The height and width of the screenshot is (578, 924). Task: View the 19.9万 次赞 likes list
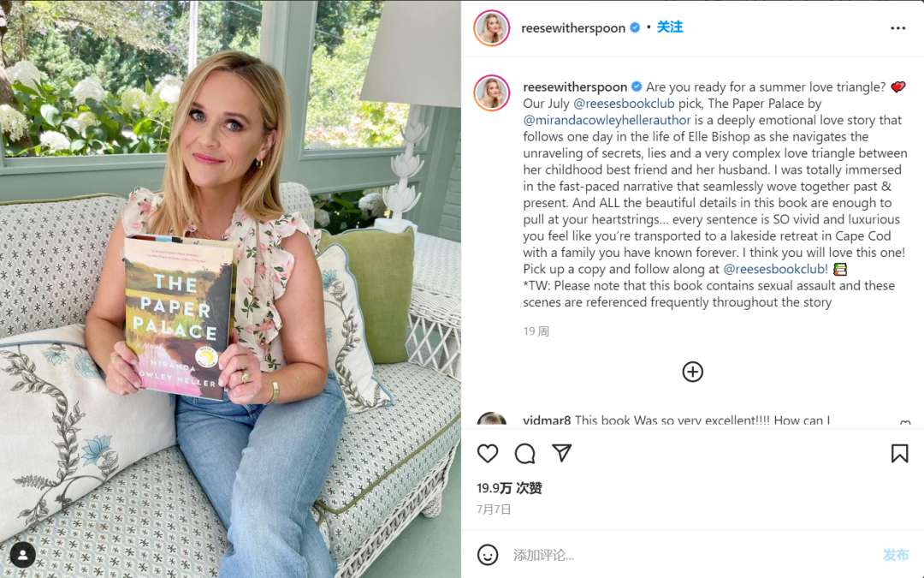[x=509, y=488]
